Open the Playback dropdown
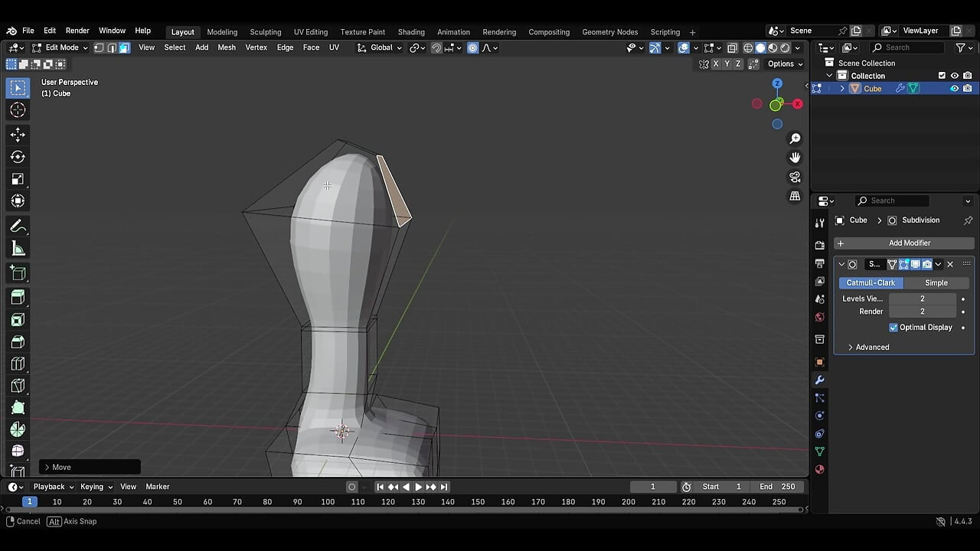980x551 pixels. coord(54,487)
